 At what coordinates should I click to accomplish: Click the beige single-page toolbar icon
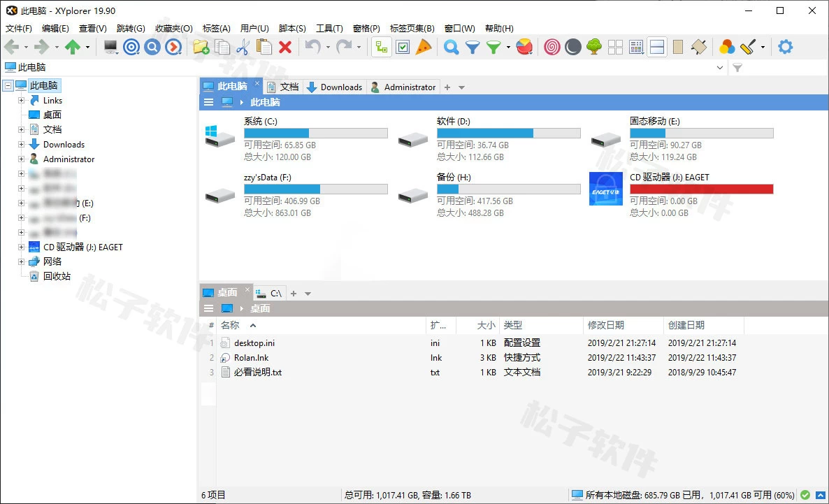click(678, 47)
